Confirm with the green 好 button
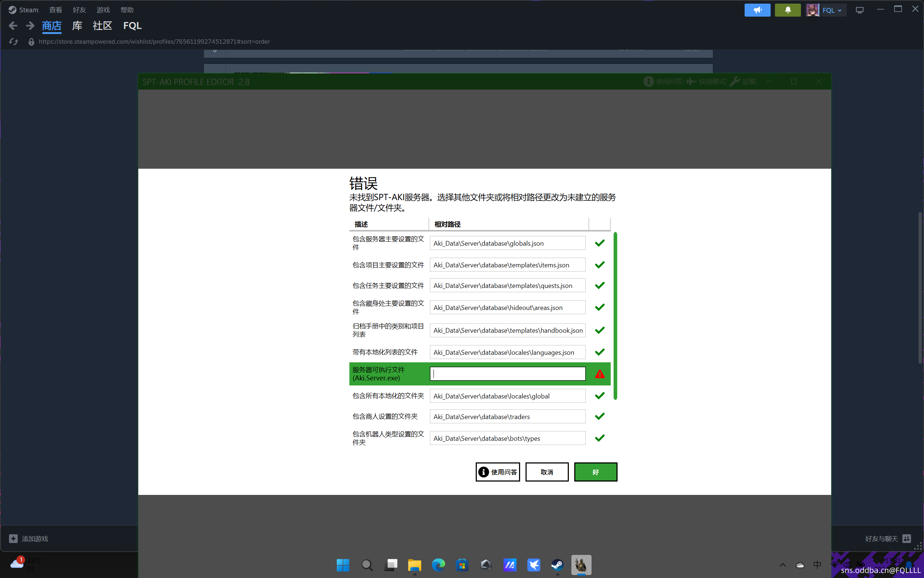 pyautogui.click(x=596, y=472)
